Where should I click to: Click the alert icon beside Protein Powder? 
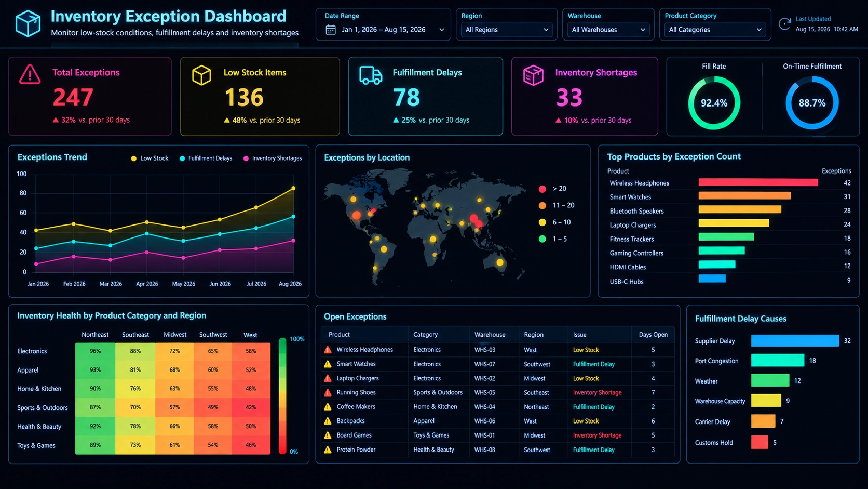tap(328, 450)
